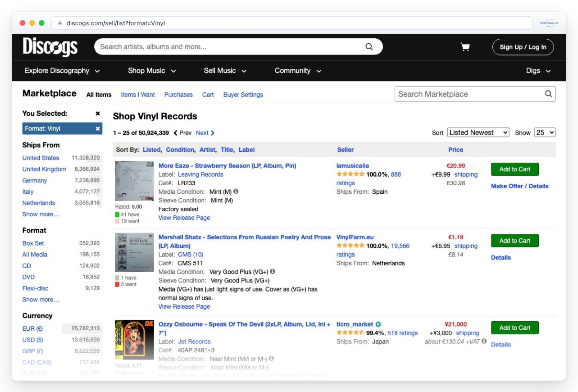This screenshot has height=392, width=578.
Task: Filter ships from United States
Action: 41,158
